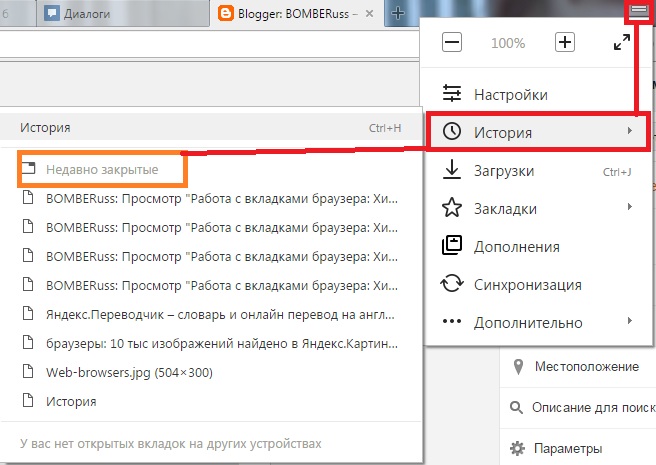Click the sliders icon beside Настройки

[x=452, y=93]
